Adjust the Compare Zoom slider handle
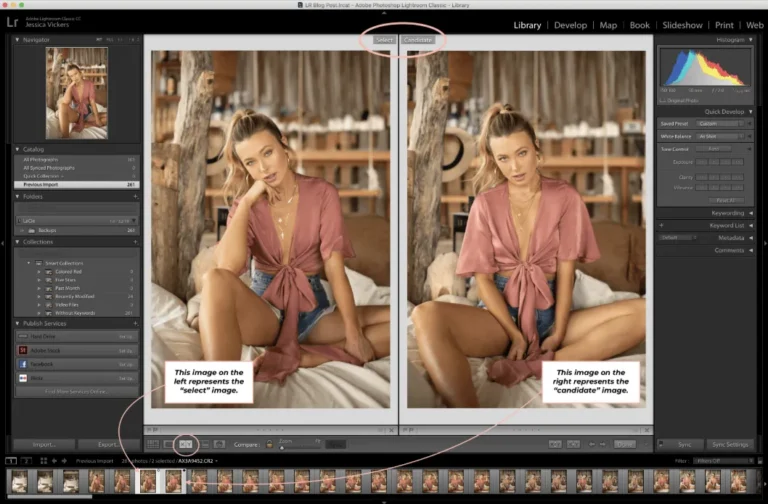768x504 pixels. pos(282,448)
